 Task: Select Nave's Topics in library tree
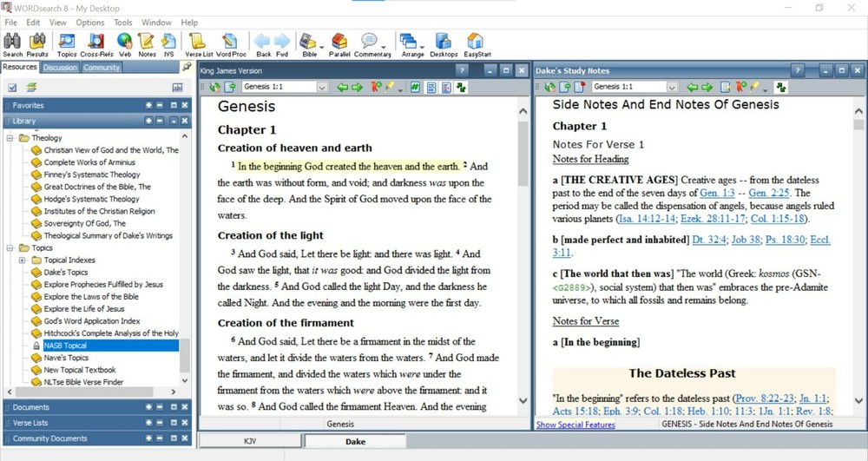point(66,358)
